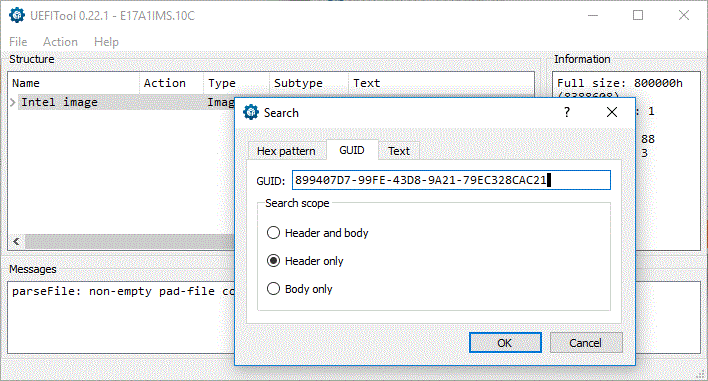Image resolution: width=708 pixels, height=381 pixels.
Task: Switch to the Text search tab
Action: pyautogui.click(x=399, y=151)
